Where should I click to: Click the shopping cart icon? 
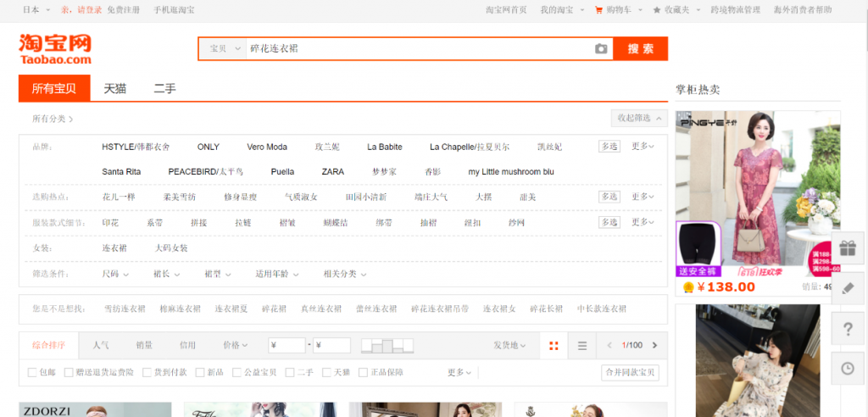pyautogui.click(x=598, y=10)
